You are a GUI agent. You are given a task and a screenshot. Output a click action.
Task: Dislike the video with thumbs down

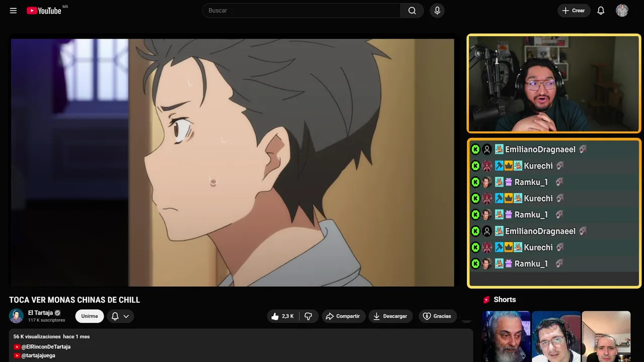(308, 316)
